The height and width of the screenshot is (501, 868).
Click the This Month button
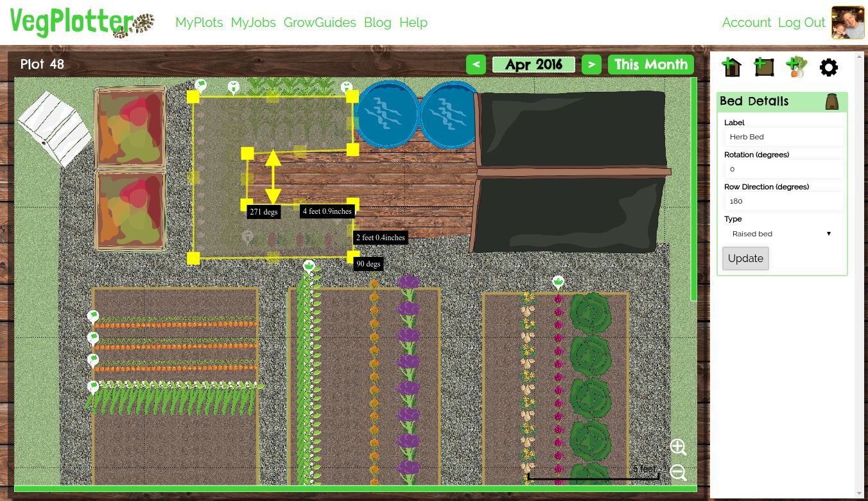pos(650,64)
